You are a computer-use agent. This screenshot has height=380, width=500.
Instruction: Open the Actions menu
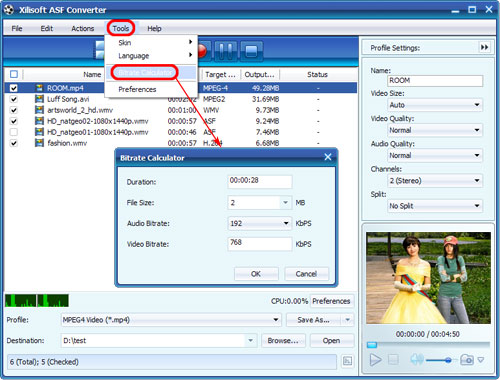(83, 28)
